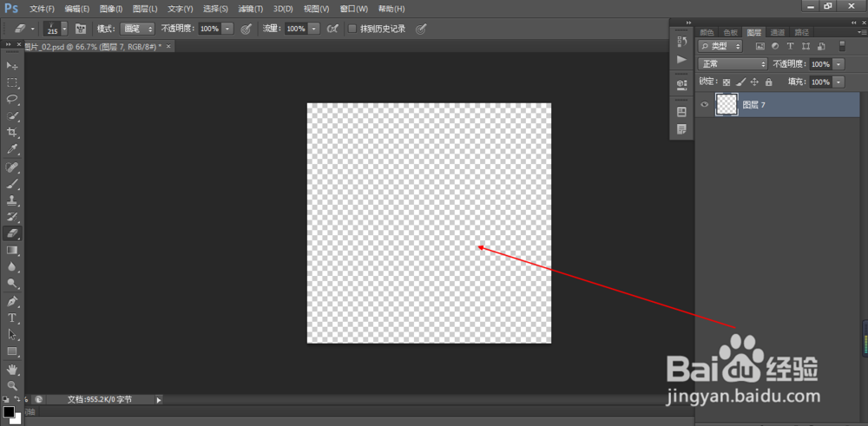This screenshot has width=868, height=426.
Task: Click the foreground color swatch
Action: (x=9, y=411)
